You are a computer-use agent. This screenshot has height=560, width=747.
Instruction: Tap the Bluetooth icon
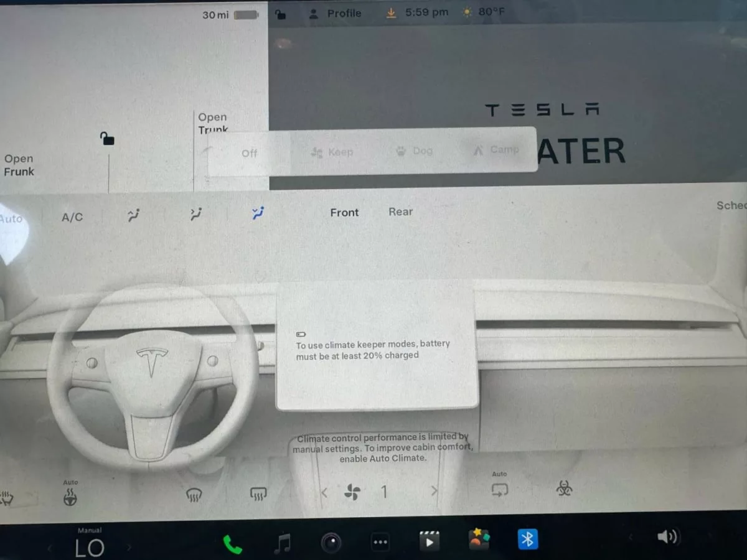pyautogui.click(x=528, y=539)
